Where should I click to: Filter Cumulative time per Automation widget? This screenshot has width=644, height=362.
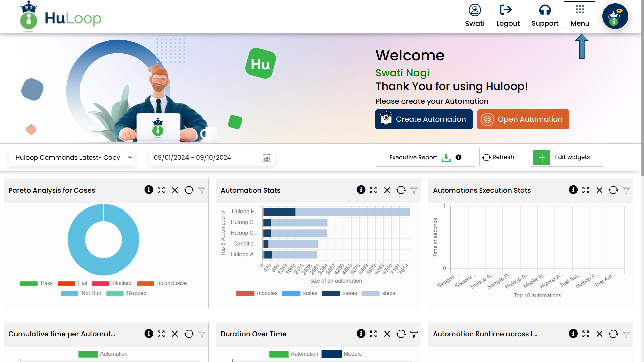(202, 334)
